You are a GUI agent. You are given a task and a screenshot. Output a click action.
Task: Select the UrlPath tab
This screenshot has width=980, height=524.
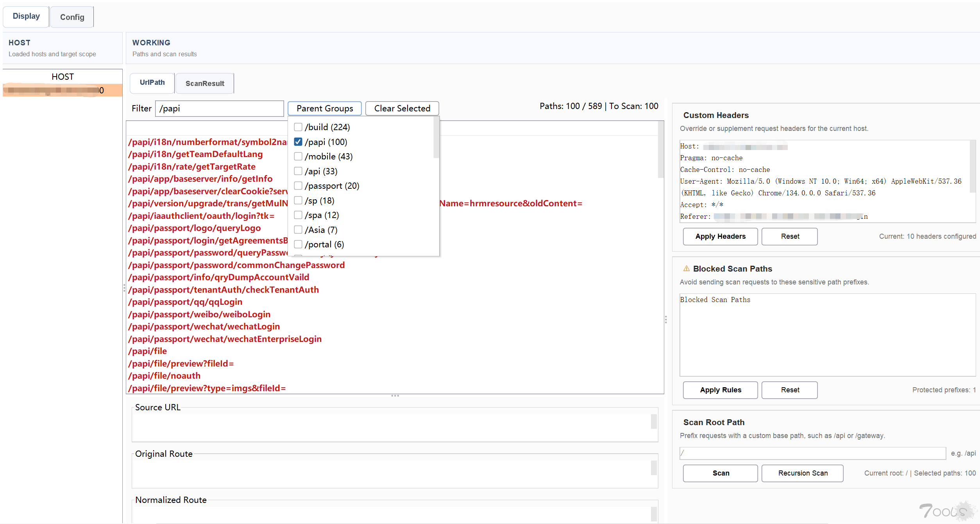click(x=152, y=82)
